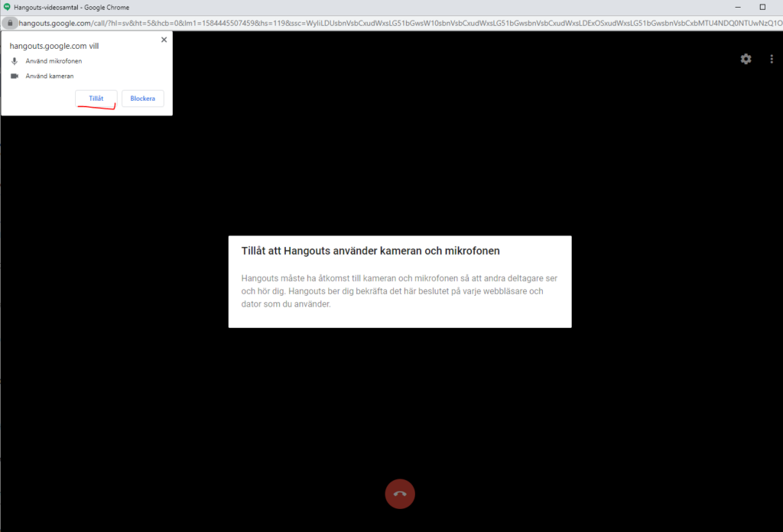783x532 pixels.
Task: Click the 'Använd kameran' text
Action: tap(50, 76)
